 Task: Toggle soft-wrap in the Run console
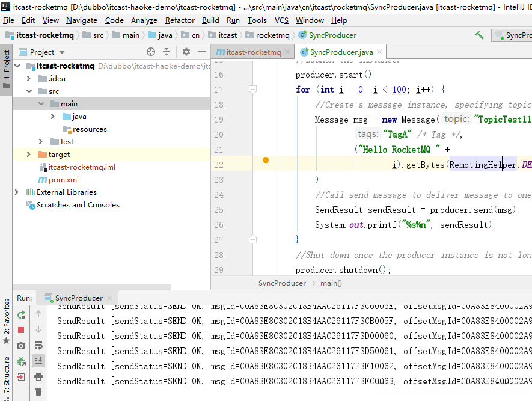[x=38, y=346]
